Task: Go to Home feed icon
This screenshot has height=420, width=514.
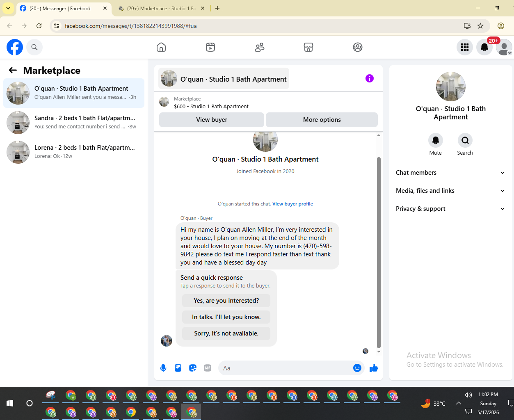Action: (x=161, y=47)
